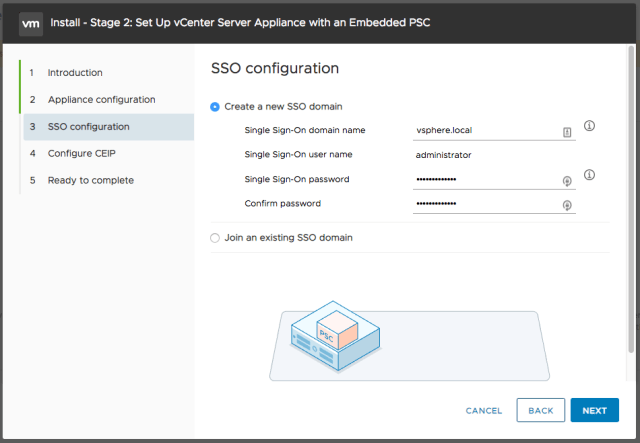Click the vertical scrollbar of the wizard
The image size is (640, 443).
[x=631, y=200]
